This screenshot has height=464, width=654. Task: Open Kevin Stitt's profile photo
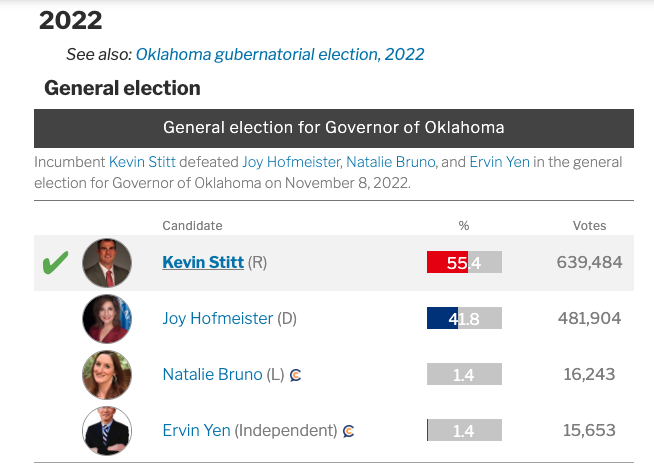[107, 263]
